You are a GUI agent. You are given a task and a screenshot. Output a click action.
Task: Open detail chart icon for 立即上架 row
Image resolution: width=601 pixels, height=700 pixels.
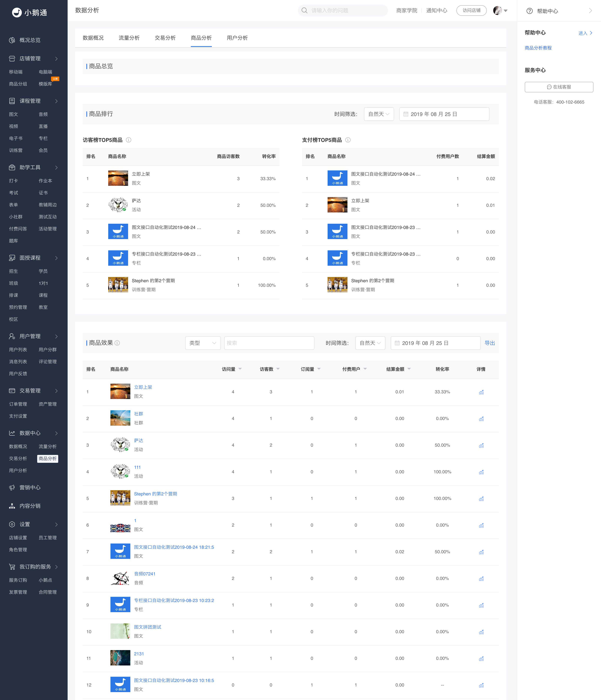tap(481, 392)
